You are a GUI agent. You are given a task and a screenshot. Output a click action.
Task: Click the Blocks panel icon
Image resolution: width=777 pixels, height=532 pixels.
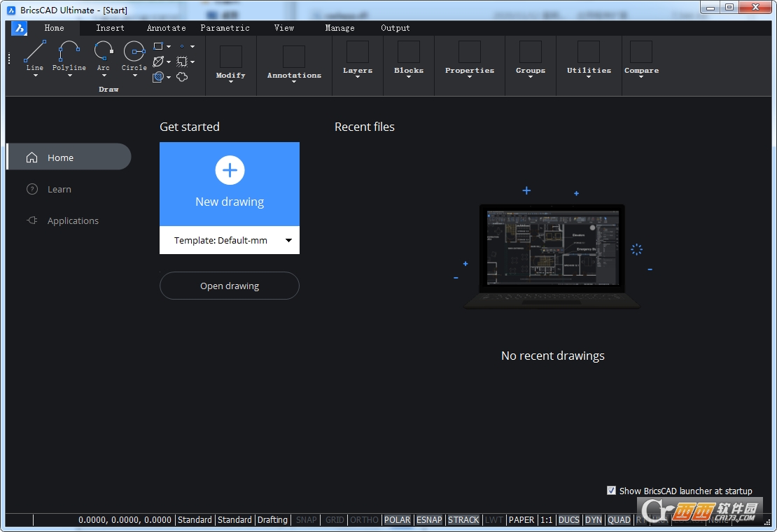point(409,52)
